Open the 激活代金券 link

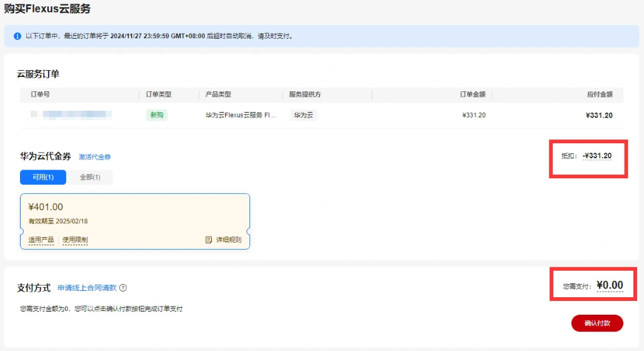94,156
